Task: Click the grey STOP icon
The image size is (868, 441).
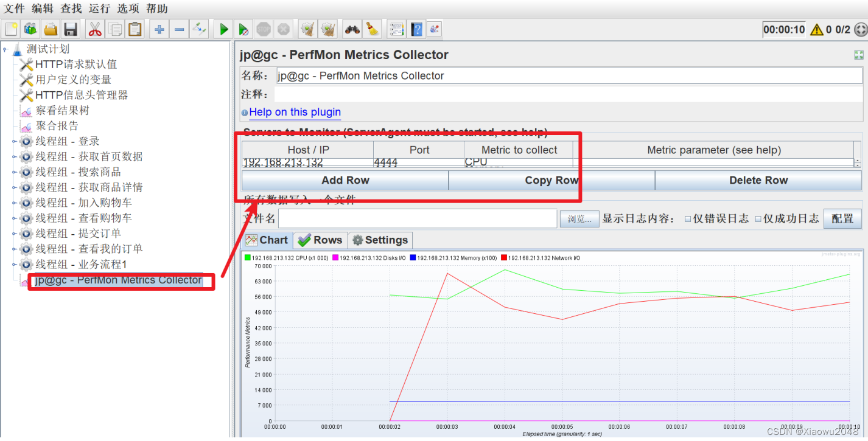Action: (x=264, y=29)
